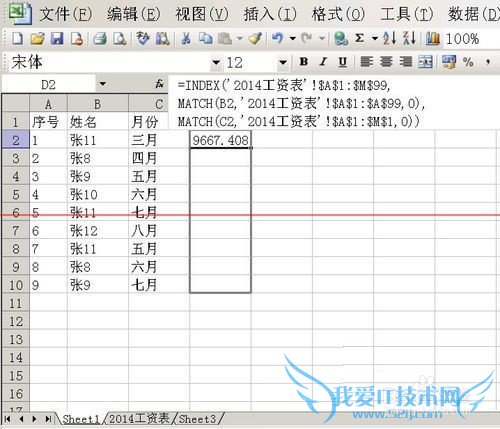
Task: Run the Spelling check icon
Action: pos(143,39)
